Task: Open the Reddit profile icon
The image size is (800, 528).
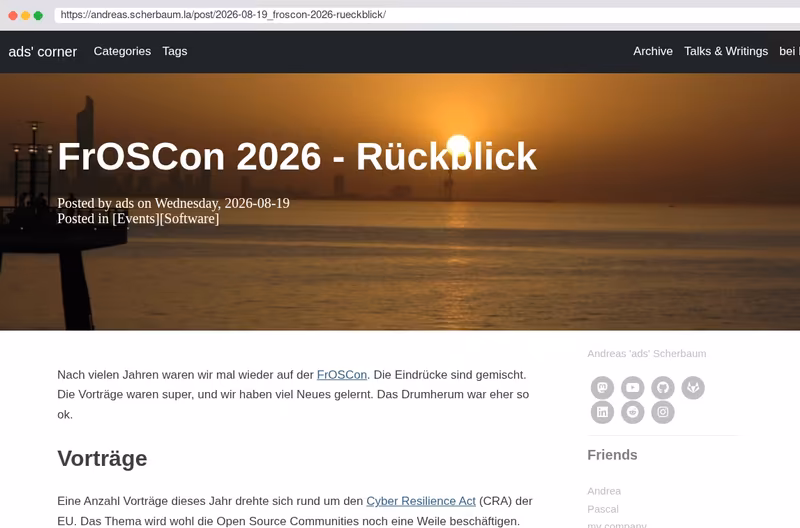Action: click(x=633, y=412)
